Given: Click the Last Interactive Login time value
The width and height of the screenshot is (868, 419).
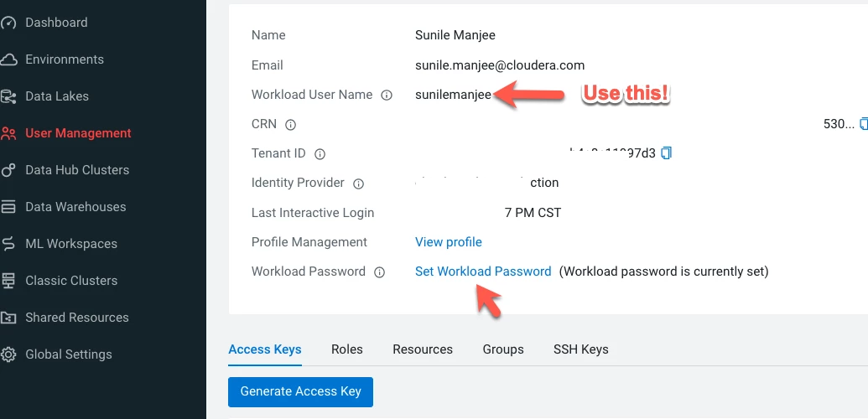Looking at the screenshot, I should pos(533,213).
